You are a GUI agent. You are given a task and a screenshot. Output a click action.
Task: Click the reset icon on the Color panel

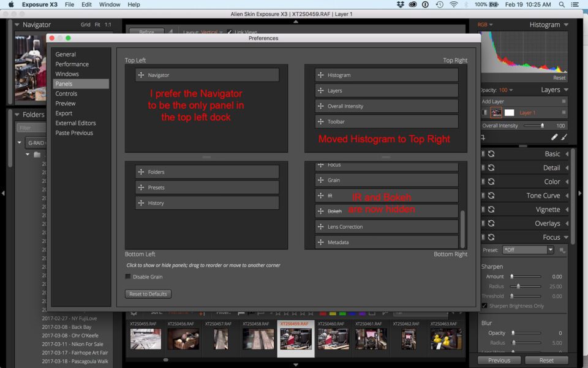click(x=491, y=182)
